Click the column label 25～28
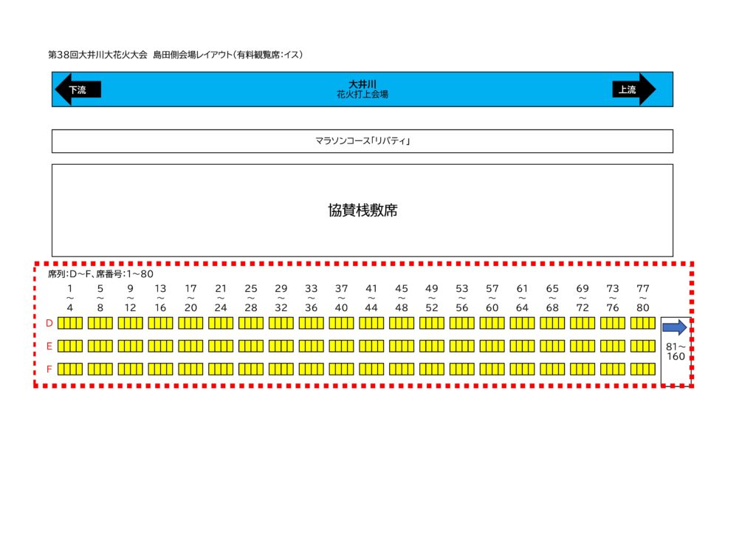Screen dimensions: 756x535 (251, 298)
